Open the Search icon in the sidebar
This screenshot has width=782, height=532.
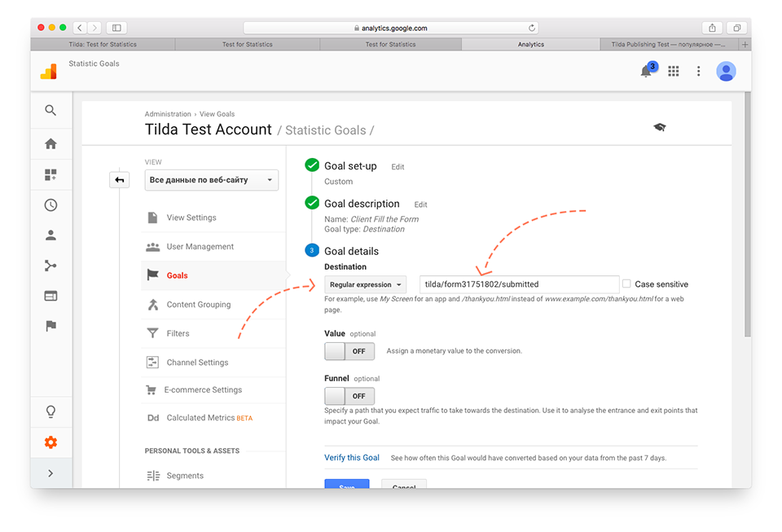coord(51,110)
